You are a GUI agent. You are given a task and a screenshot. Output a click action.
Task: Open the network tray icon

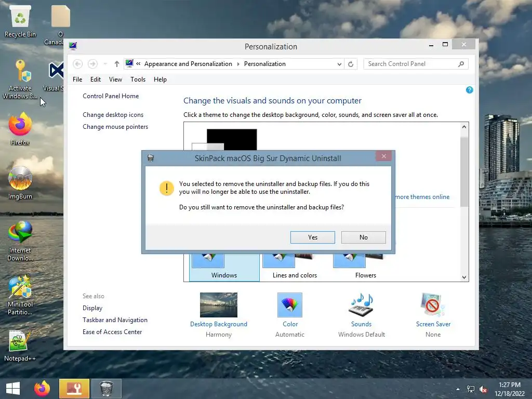point(471,389)
